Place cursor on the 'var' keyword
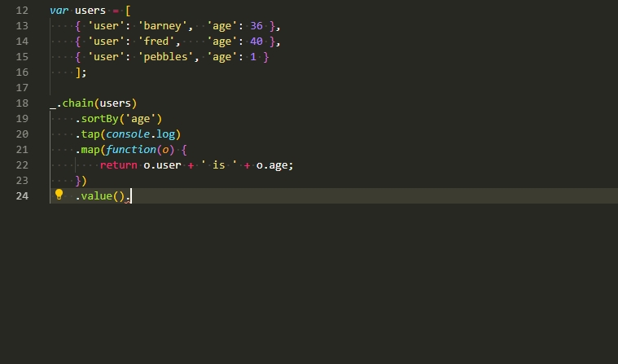Screen dimensions: 618x364 (x=59, y=11)
